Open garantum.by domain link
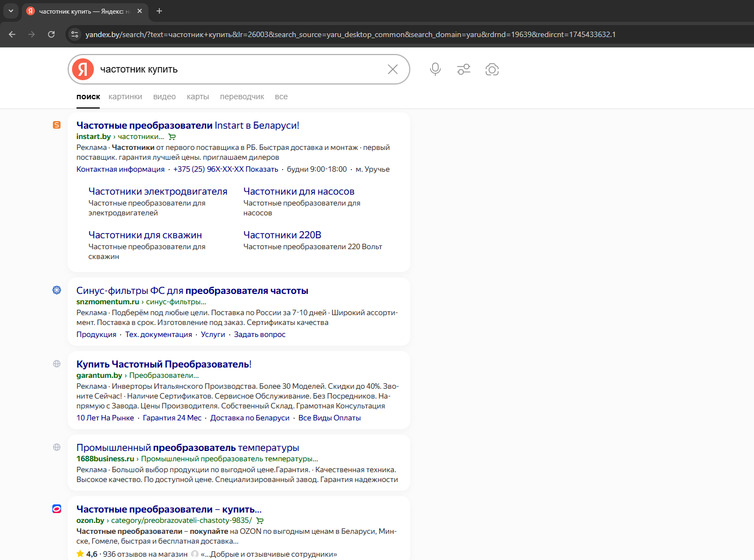This screenshot has height=560, width=754. pos(99,375)
